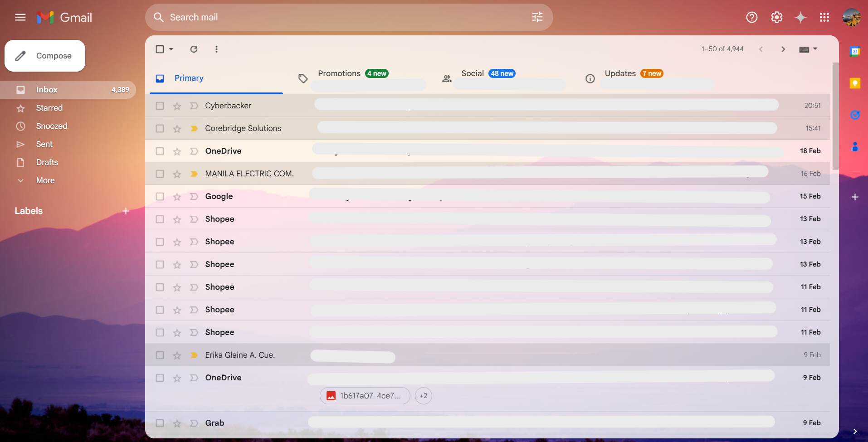The image size is (868, 442).
Task: Open the select dropdown arrow
Action: [x=171, y=49]
